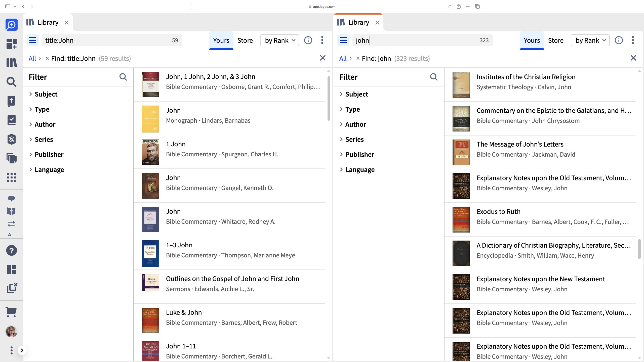Screen dimensions: 644x362
Task: Select Store tab in left Library
Action: coord(245,40)
